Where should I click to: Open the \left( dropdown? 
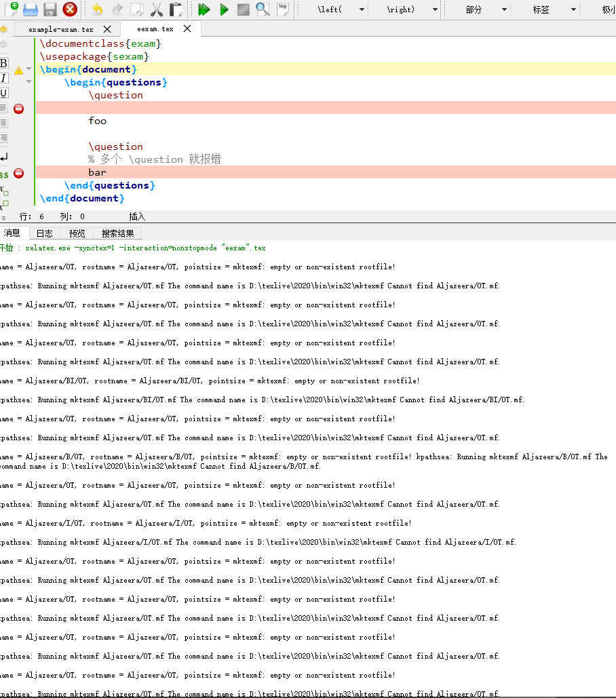[362, 9]
